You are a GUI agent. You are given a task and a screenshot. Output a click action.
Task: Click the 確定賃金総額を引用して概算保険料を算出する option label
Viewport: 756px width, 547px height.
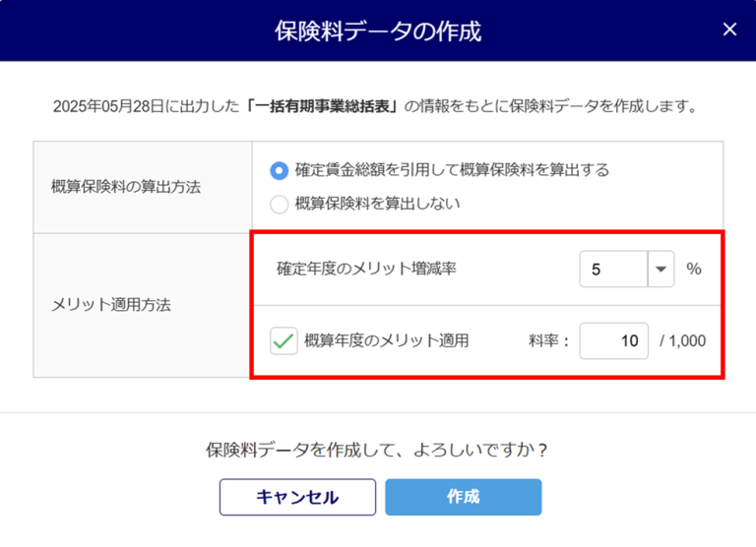(452, 170)
